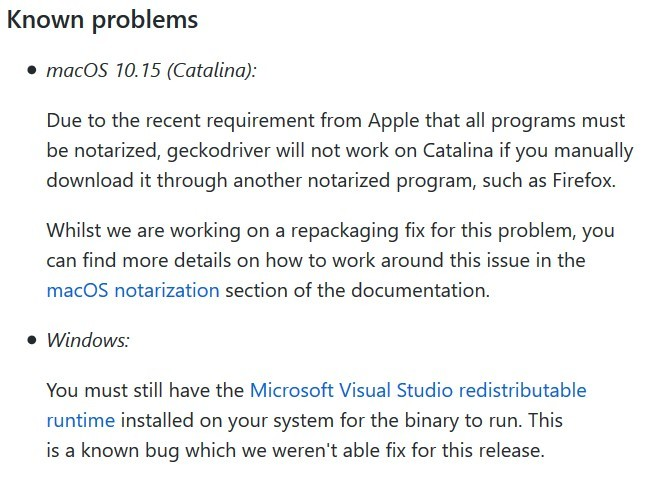Click the italic "Windows:" label

coord(88,340)
